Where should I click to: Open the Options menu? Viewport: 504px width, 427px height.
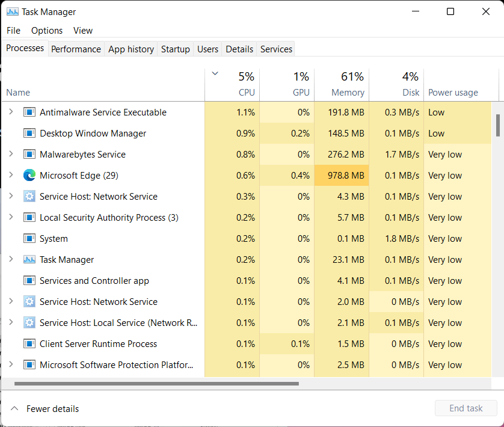46,30
